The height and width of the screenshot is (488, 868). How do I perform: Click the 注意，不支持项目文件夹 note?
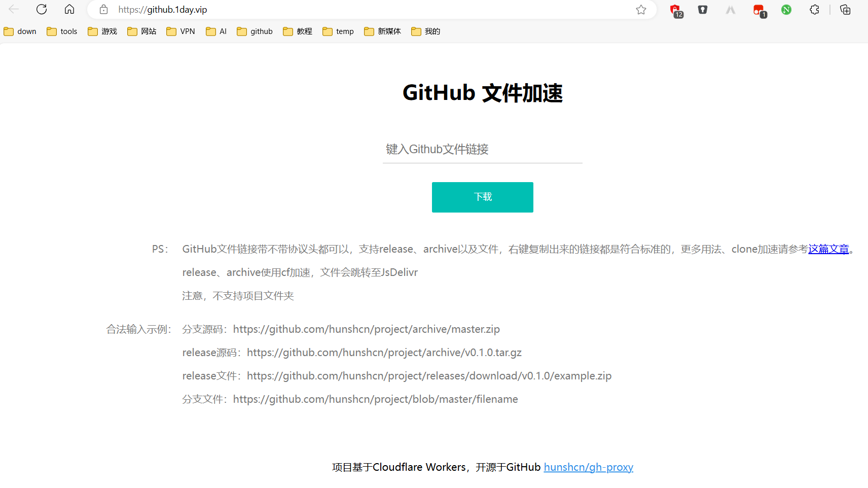click(x=238, y=296)
